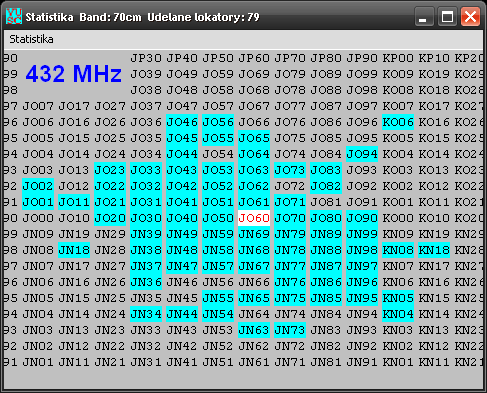Image resolution: width=487 pixels, height=393 pixels.
Task: Select highlighted locator JO46
Action: point(182,122)
